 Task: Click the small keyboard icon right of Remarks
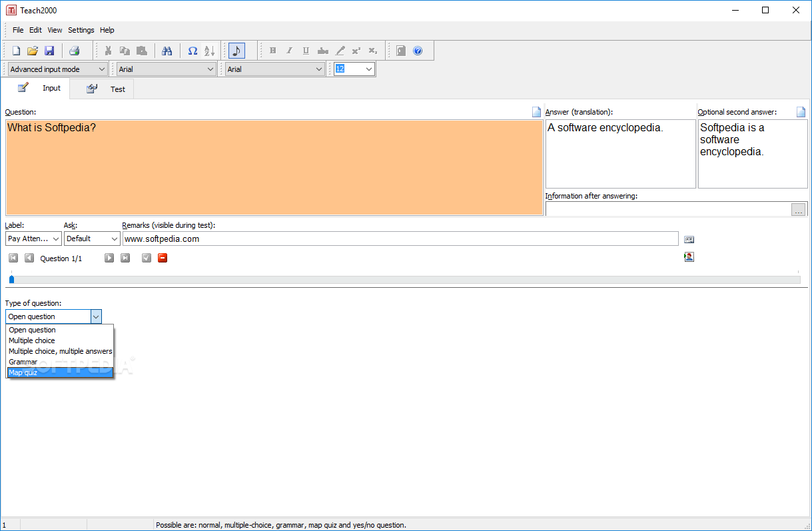coord(689,239)
